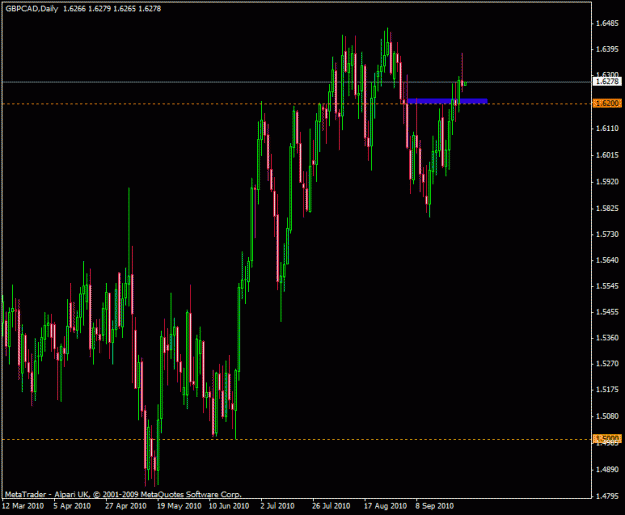Click the 17 Aug 2010 date label

385,506
